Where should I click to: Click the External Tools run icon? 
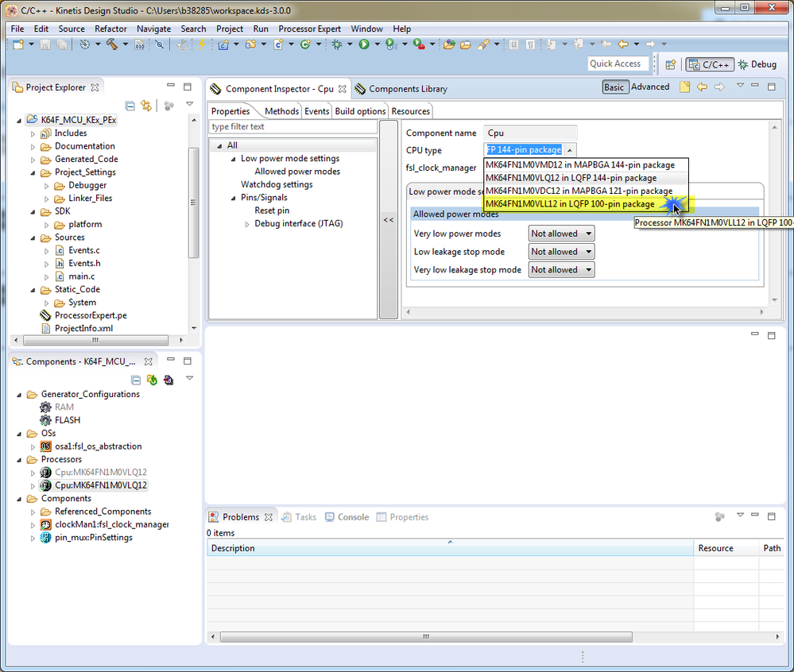click(419, 44)
